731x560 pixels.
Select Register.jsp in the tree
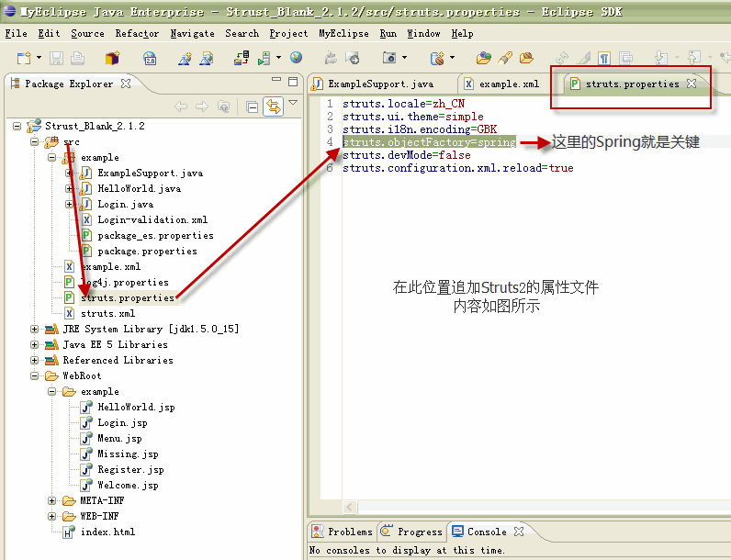tap(130, 470)
